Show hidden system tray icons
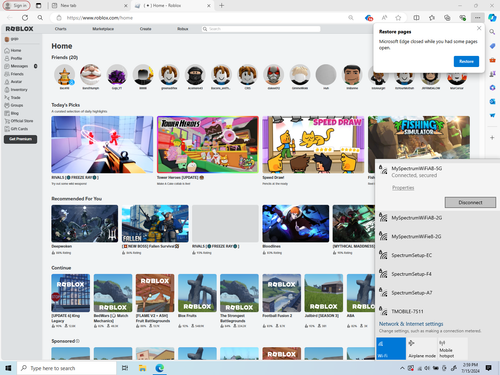 402,368
